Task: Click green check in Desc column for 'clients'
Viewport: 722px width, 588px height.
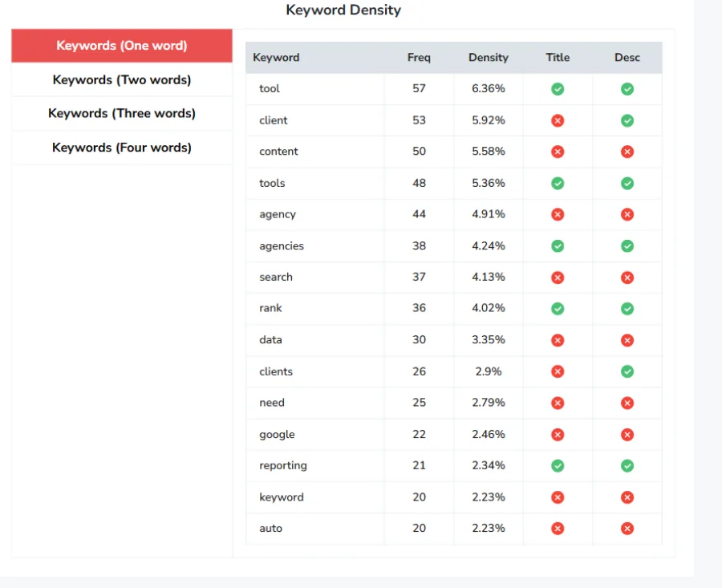Action: pos(627,371)
